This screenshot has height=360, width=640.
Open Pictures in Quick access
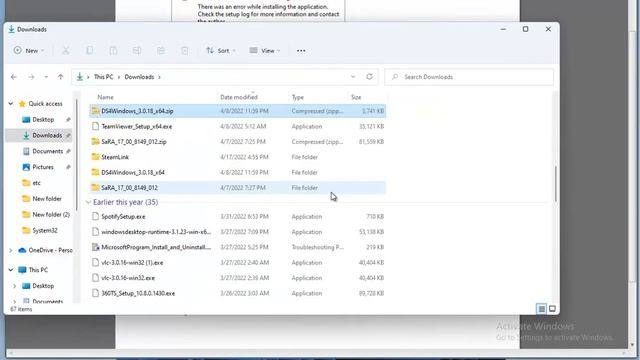coord(43,167)
